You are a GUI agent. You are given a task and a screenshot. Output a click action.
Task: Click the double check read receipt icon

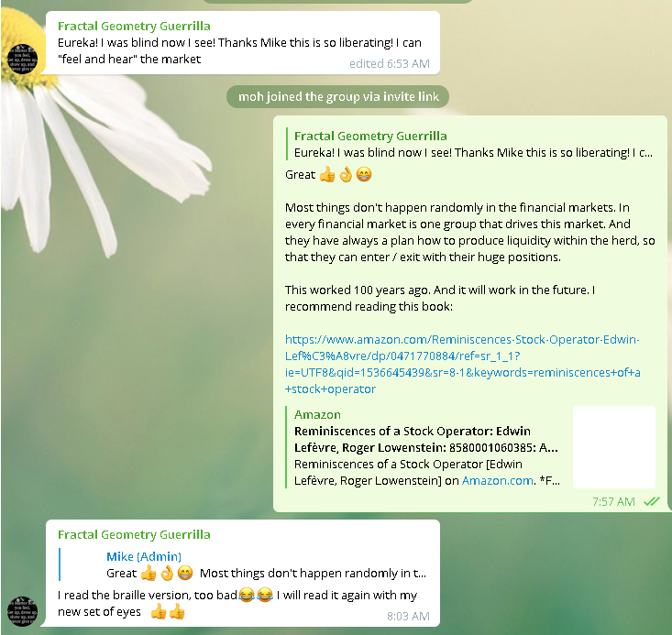tap(652, 501)
